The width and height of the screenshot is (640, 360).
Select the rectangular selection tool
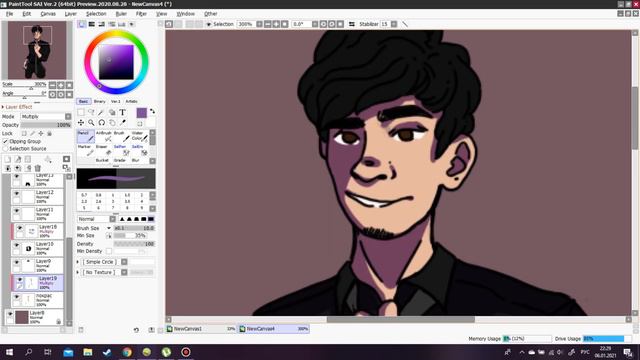click(x=81, y=112)
